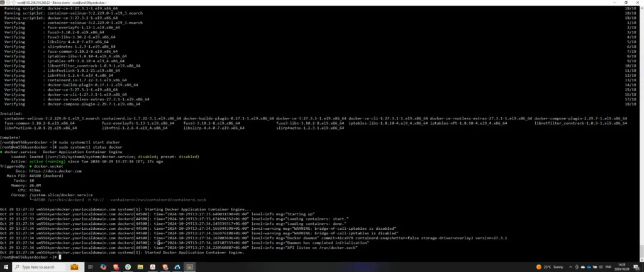Click the 'Installed:' heading line
This screenshot has height=272, width=644.
[x=11, y=113]
